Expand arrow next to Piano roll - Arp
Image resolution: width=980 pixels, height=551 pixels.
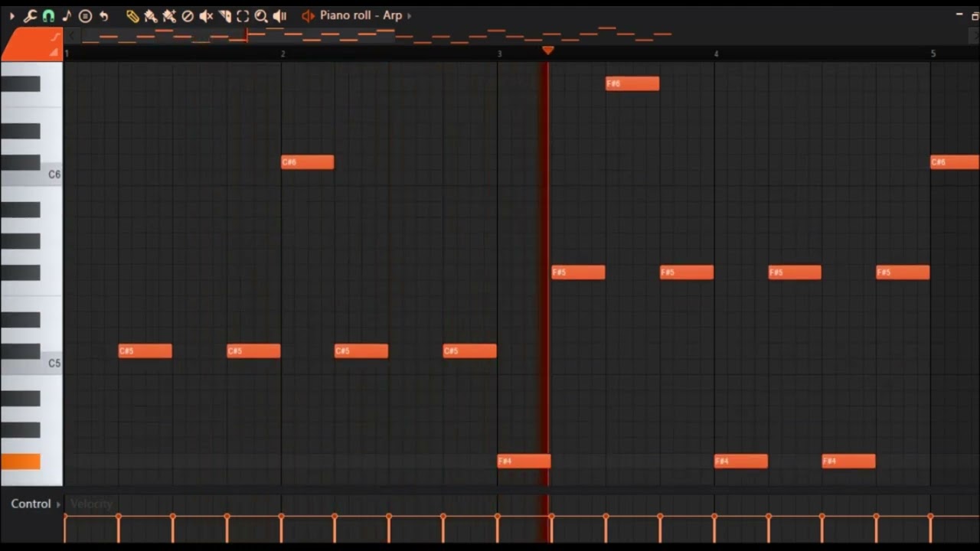[409, 15]
